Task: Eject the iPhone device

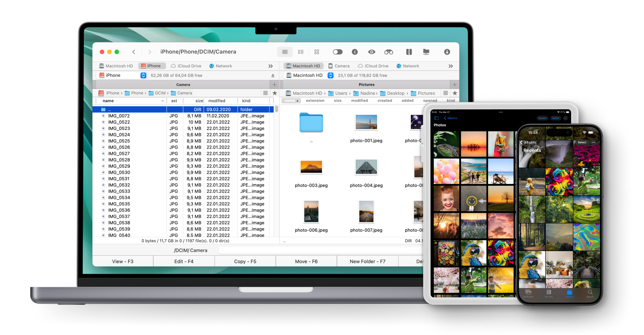Action: point(273,75)
